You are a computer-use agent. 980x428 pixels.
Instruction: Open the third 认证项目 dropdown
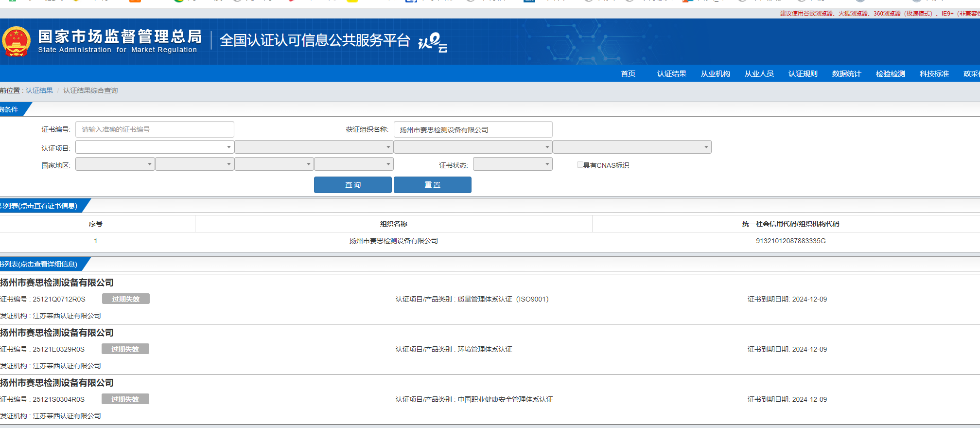point(473,147)
